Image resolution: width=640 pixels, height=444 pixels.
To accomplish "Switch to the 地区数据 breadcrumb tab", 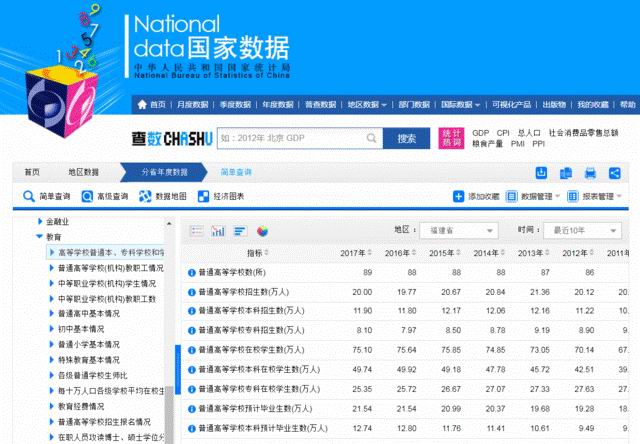I will pos(83,172).
